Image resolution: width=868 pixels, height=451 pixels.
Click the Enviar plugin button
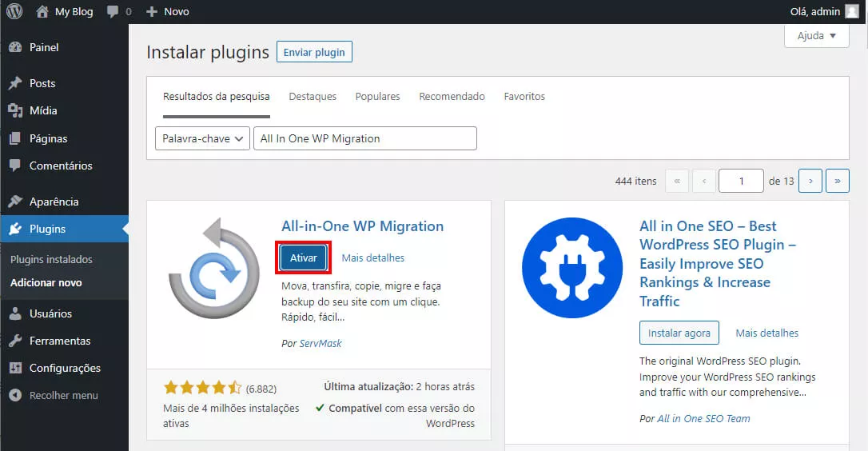coord(314,52)
